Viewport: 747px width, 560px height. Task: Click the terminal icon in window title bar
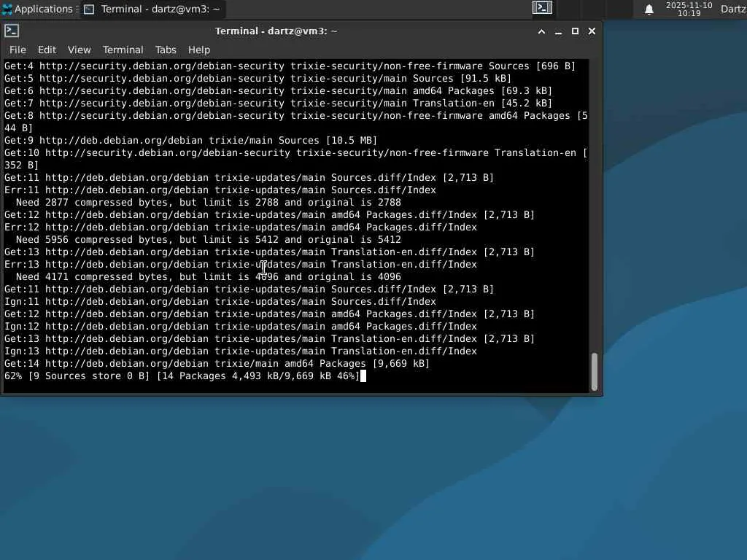coord(12,31)
